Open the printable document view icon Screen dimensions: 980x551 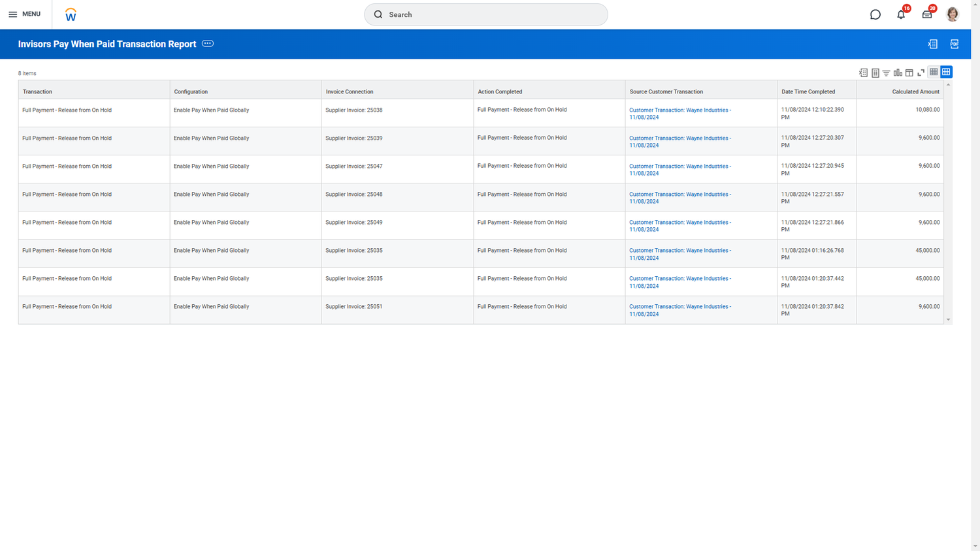[x=875, y=72]
